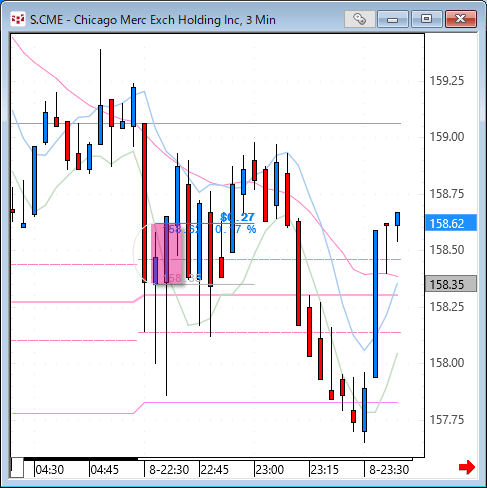Click the 8-23:30 time axis label
The width and height of the screenshot is (487, 488).
(x=389, y=470)
